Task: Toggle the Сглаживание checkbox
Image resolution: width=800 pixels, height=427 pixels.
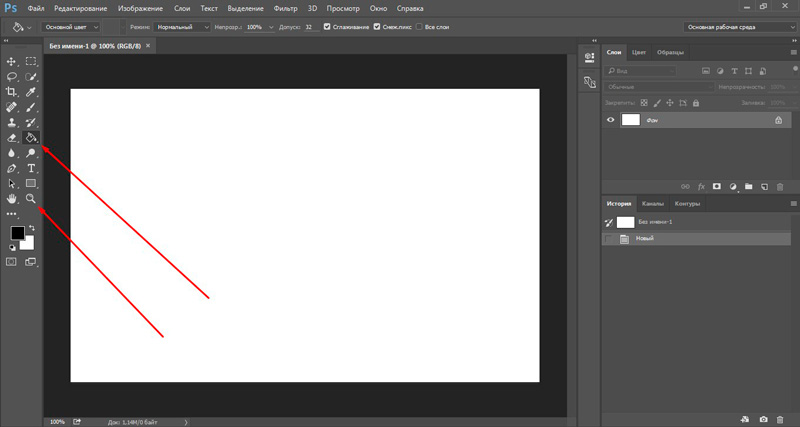Action: click(327, 27)
